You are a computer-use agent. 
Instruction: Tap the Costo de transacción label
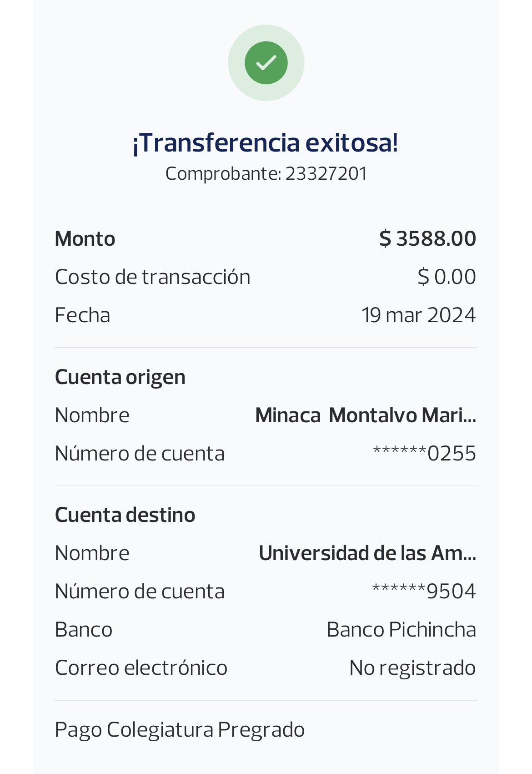[152, 277]
